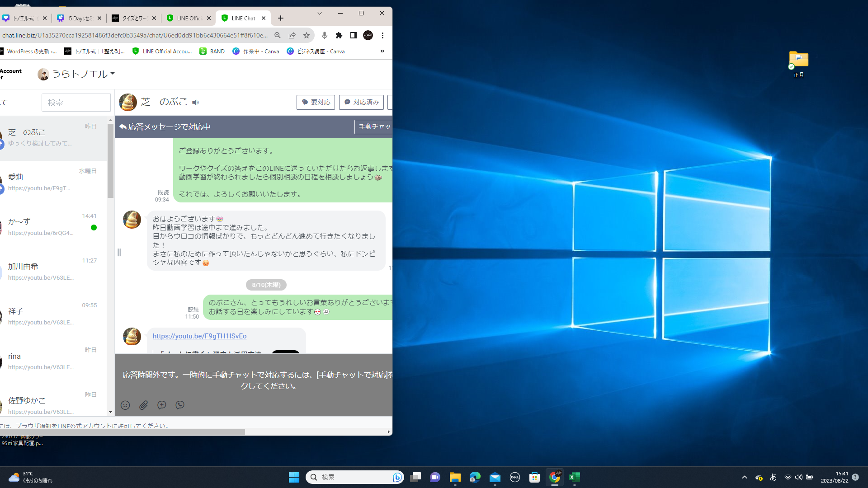Click the paperclip attachment icon
Image resolution: width=868 pixels, height=488 pixels.
tap(143, 405)
